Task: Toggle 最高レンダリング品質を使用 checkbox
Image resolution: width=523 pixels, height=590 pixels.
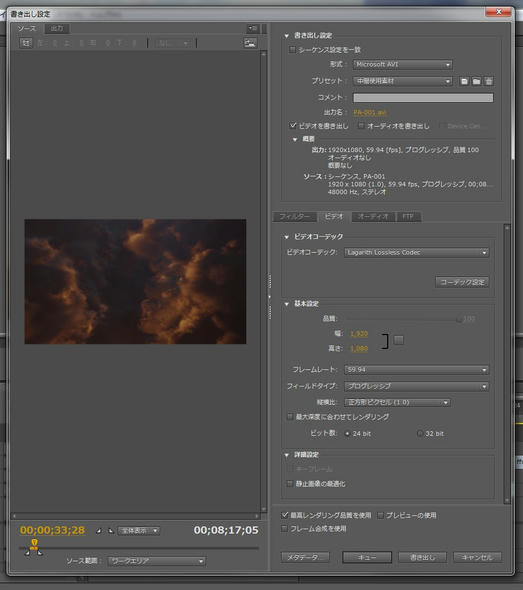Action: click(x=285, y=515)
